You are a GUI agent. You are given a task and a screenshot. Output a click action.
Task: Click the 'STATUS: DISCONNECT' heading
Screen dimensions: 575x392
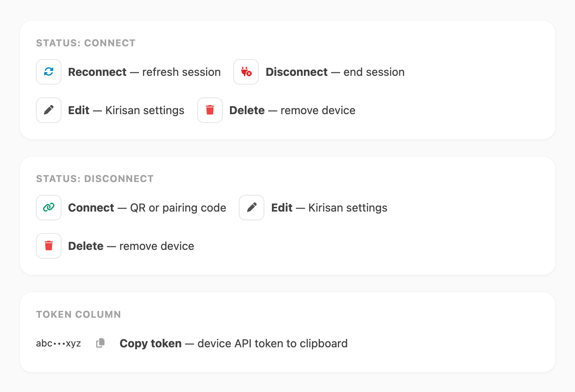coord(95,179)
